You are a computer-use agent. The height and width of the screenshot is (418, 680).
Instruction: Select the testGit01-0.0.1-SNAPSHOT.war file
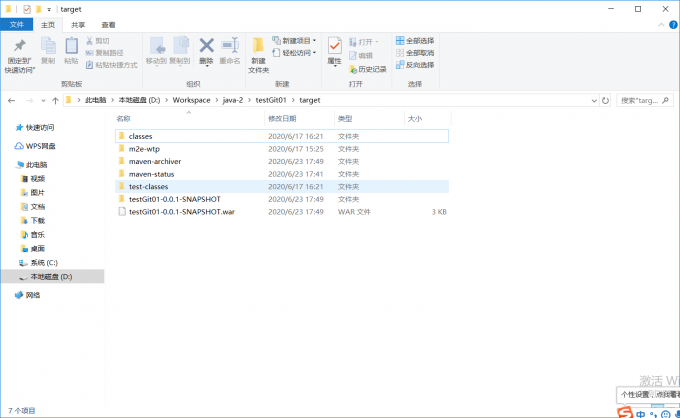pyautogui.click(x=181, y=212)
